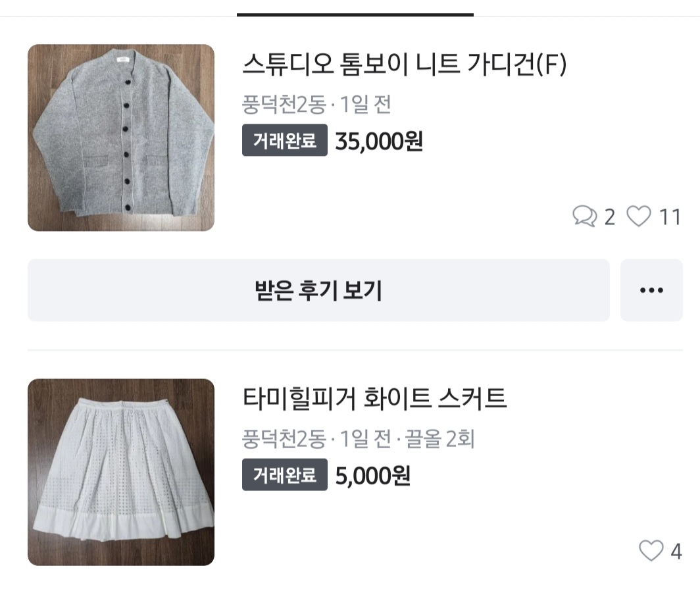Tap the like count 4 on skirt listing
The width and height of the screenshot is (700, 589).
click(x=676, y=551)
